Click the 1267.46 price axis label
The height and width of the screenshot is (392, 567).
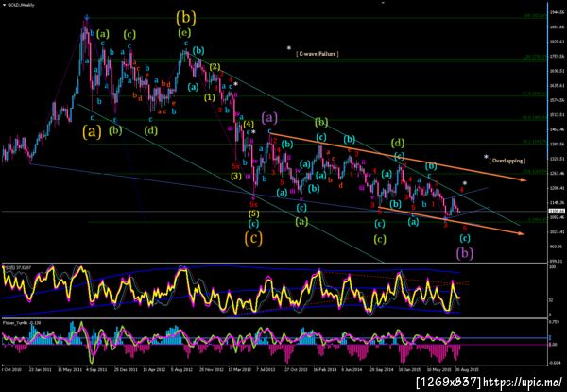click(557, 173)
